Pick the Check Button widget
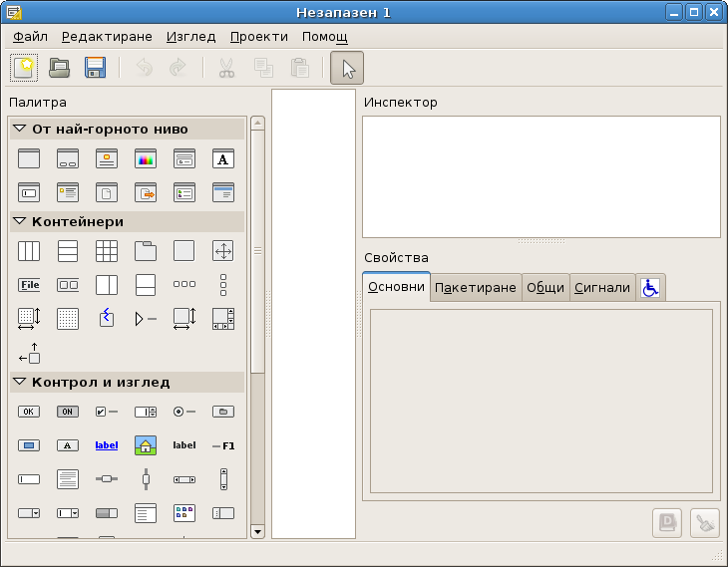 click(107, 412)
